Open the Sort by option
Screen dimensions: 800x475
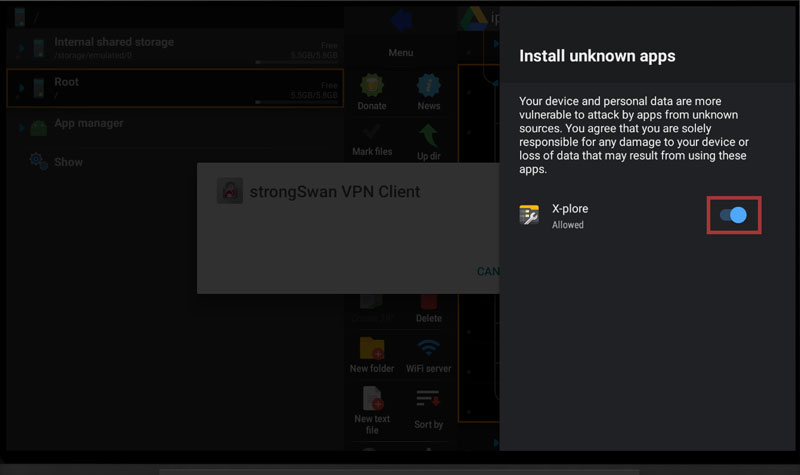pos(429,398)
